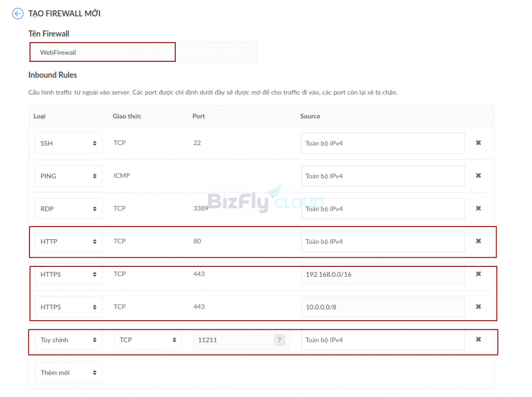Remove HTTPS rule with source 192.168.0.0/16

tap(478, 274)
